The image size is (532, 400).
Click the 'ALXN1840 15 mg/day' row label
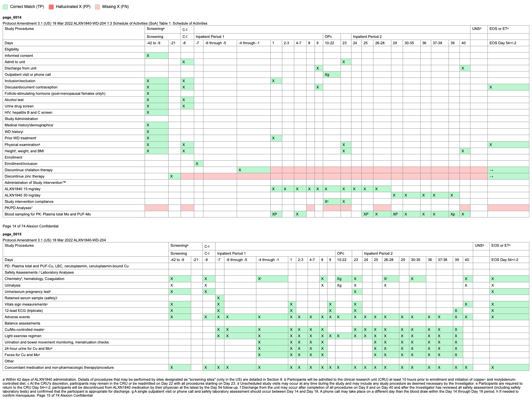coord(23,189)
